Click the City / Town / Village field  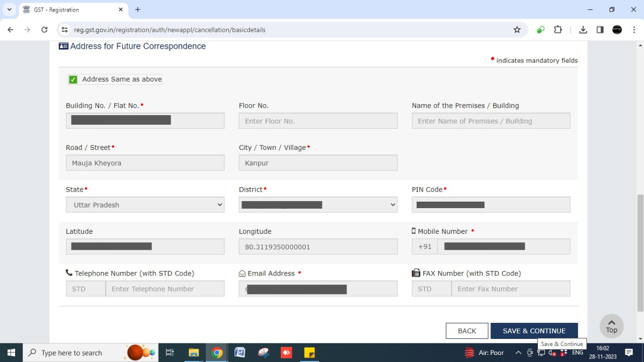pos(318,163)
